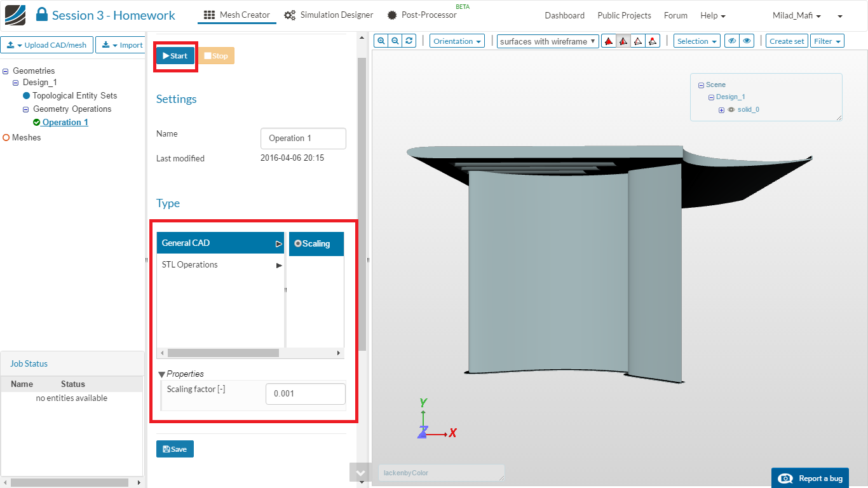Select solid_0 in the scene tree

coord(749,109)
